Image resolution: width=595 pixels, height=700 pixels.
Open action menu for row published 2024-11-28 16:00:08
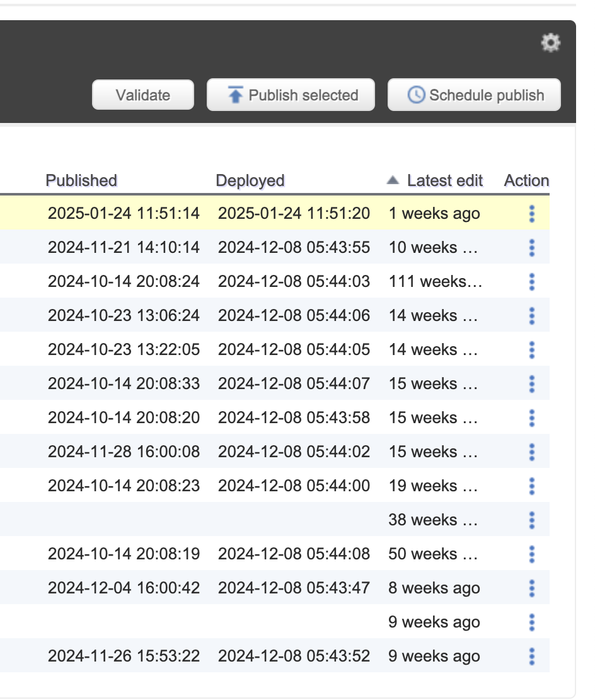pyautogui.click(x=531, y=452)
